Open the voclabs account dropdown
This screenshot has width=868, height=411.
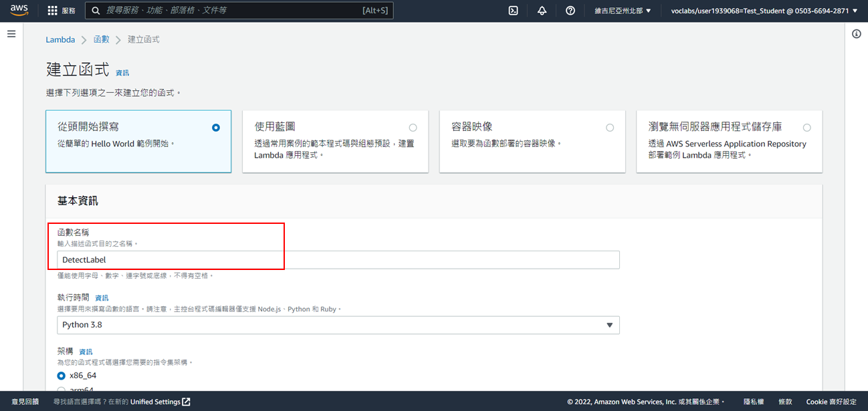764,11
